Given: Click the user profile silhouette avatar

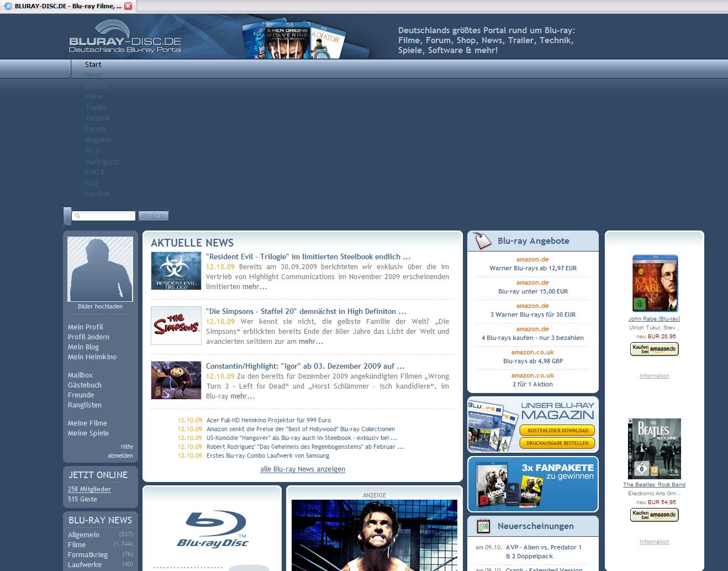Looking at the screenshot, I should (100, 269).
